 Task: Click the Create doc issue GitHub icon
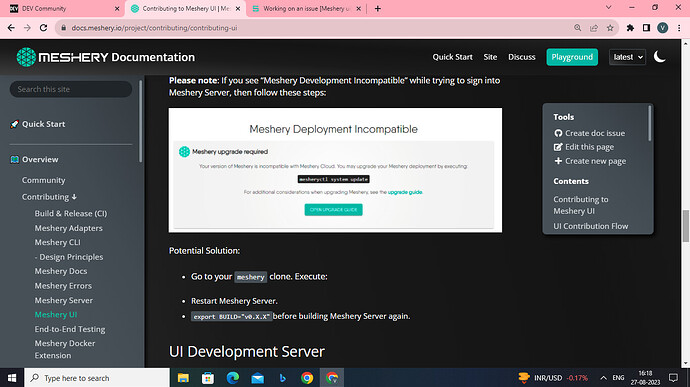pos(558,133)
